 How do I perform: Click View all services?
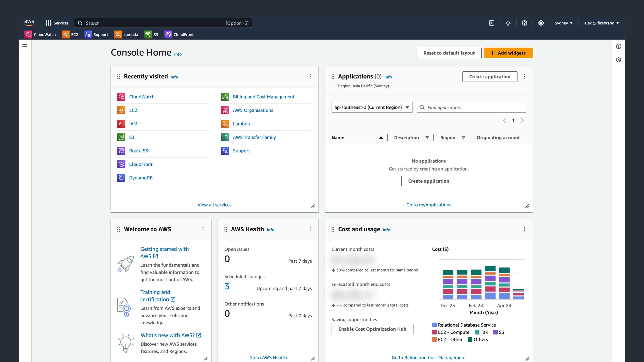214,205
